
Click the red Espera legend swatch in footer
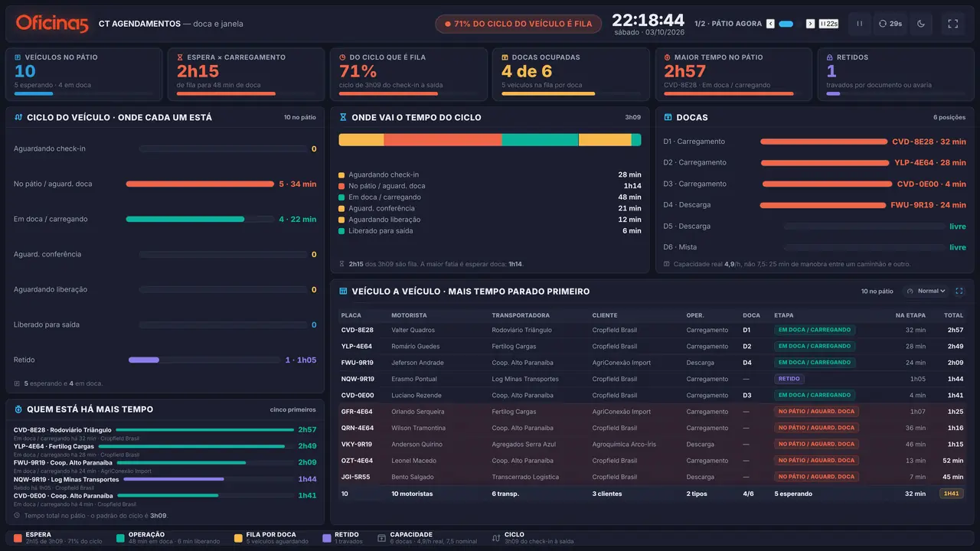pos(17,538)
